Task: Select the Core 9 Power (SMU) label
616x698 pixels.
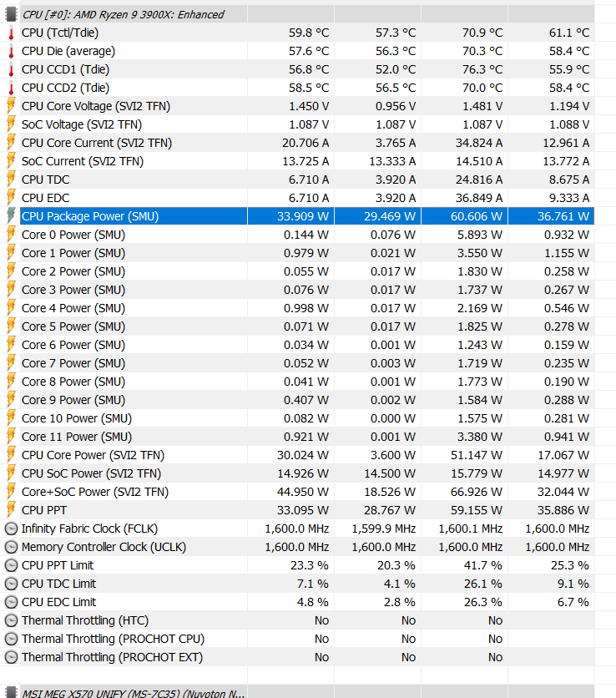Action: pyautogui.click(x=73, y=400)
